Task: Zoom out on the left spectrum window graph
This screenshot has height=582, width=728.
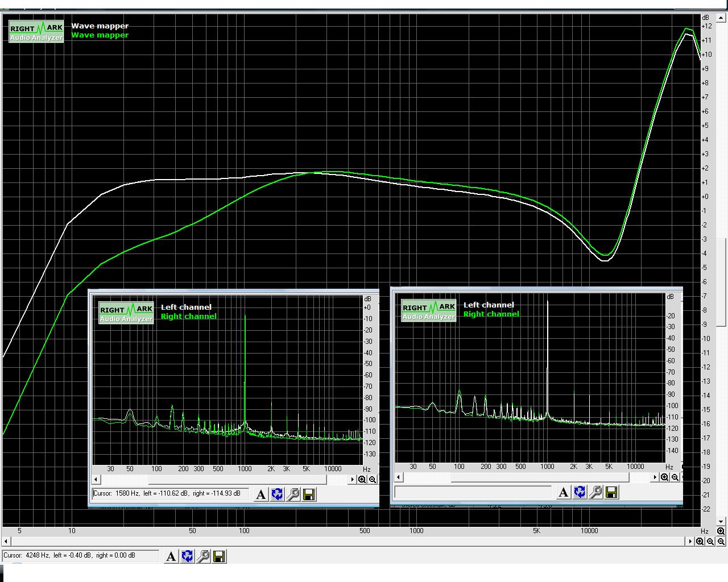Action: point(373,480)
